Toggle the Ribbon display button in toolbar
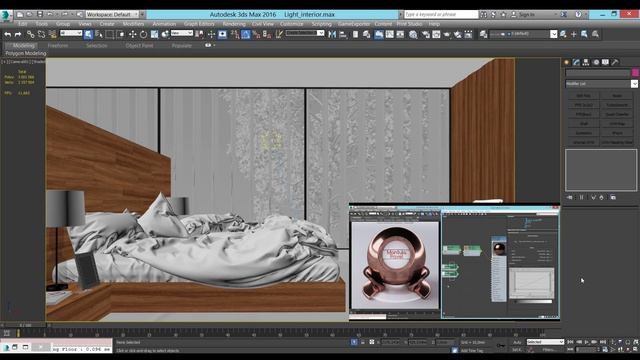 click(378, 35)
